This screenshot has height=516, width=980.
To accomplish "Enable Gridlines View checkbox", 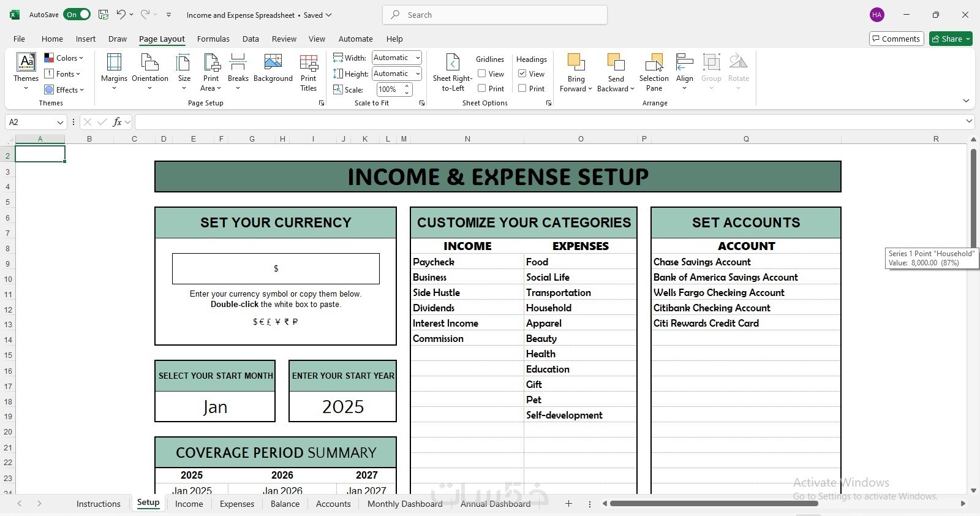I will (x=482, y=74).
